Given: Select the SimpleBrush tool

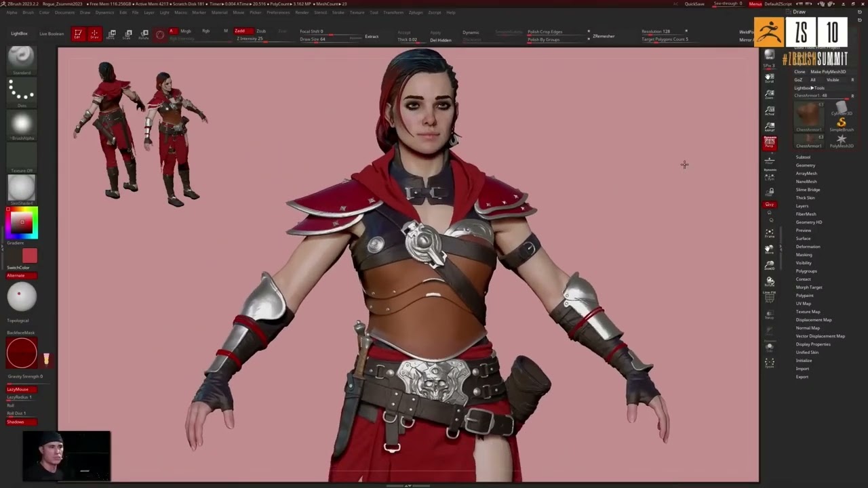Looking at the screenshot, I should [x=841, y=124].
